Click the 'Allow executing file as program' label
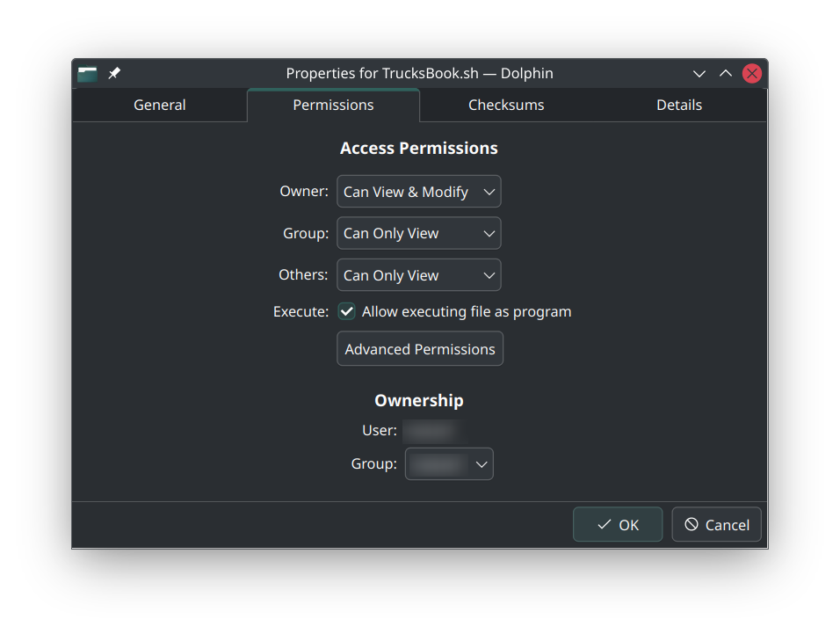Screen dimensions: 840x634 (467, 312)
